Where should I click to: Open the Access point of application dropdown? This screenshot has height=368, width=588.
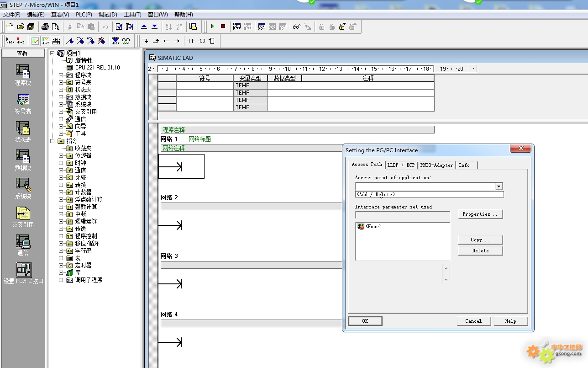tap(499, 187)
